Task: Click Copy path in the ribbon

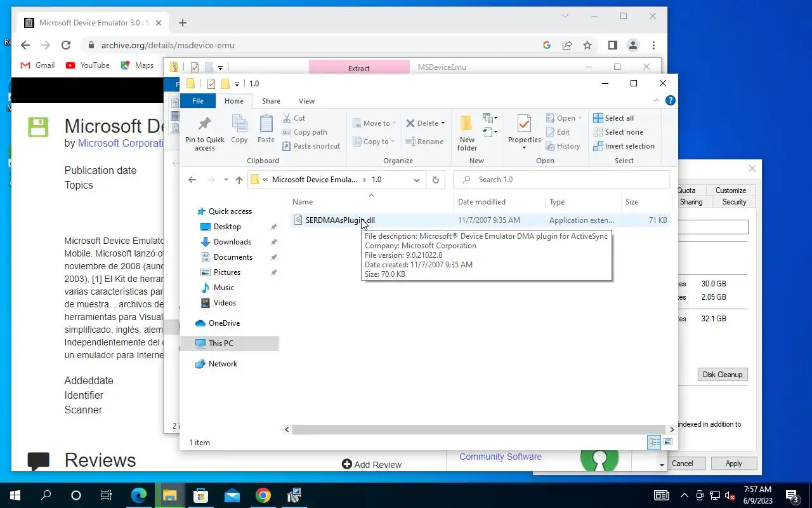Action: point(304,132)
